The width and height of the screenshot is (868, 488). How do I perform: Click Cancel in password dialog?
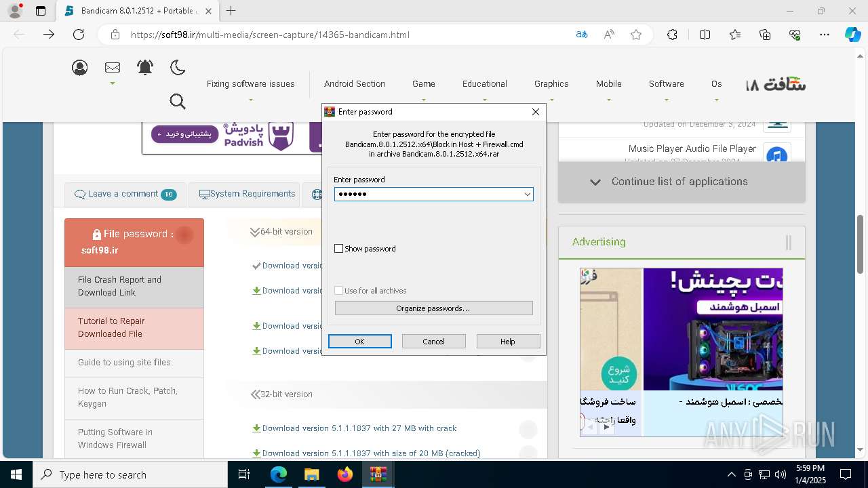(x=434, y=342)
